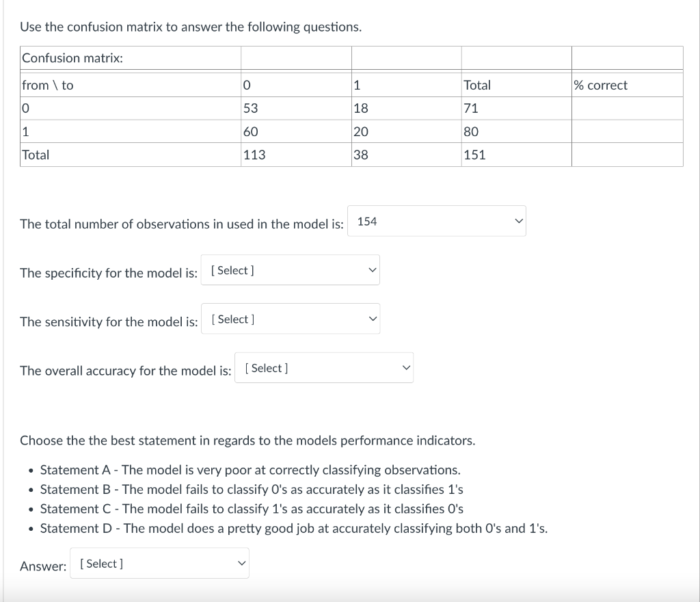
Task: Open the specificity Select dropdown
Action: click(x=290, y=270)
